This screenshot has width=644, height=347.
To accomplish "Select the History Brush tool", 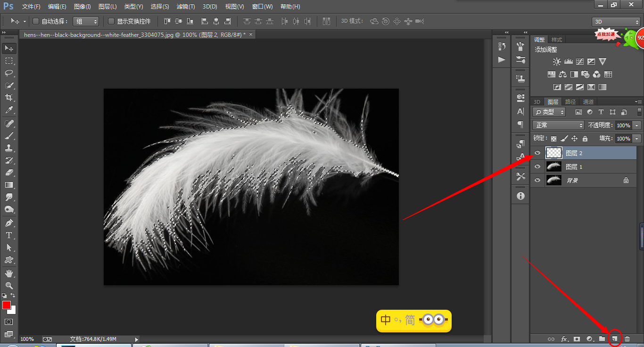I will (9, 160).
